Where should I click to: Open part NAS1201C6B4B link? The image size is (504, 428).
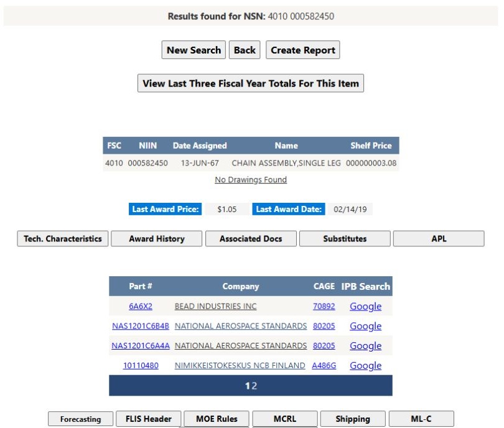pos(141,326)
